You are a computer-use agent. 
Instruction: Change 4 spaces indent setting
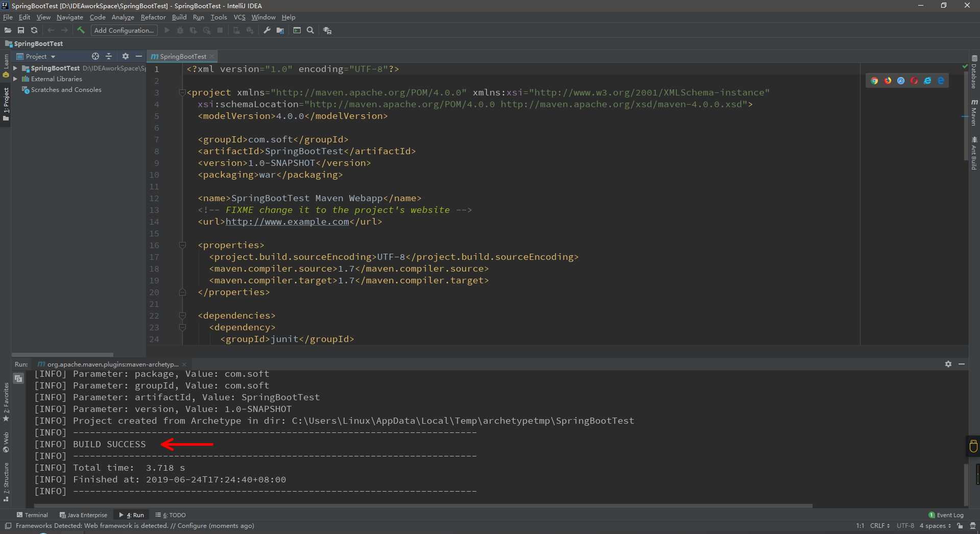pyautogui.click(x=936, y=526)
